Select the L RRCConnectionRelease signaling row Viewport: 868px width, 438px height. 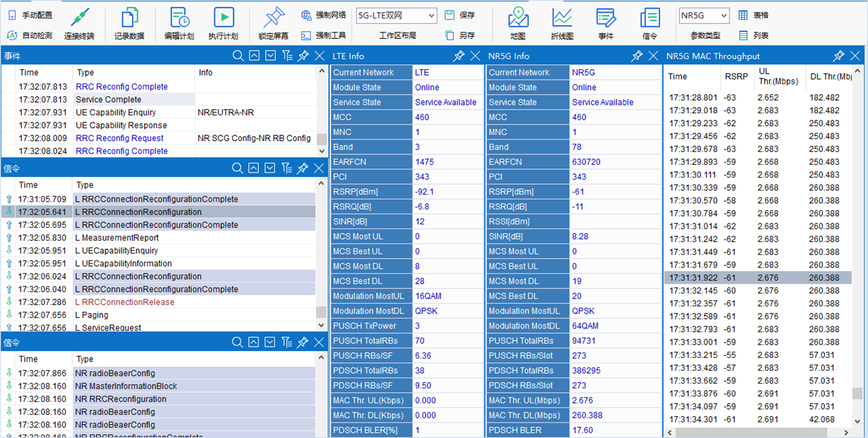pos(125,302)
